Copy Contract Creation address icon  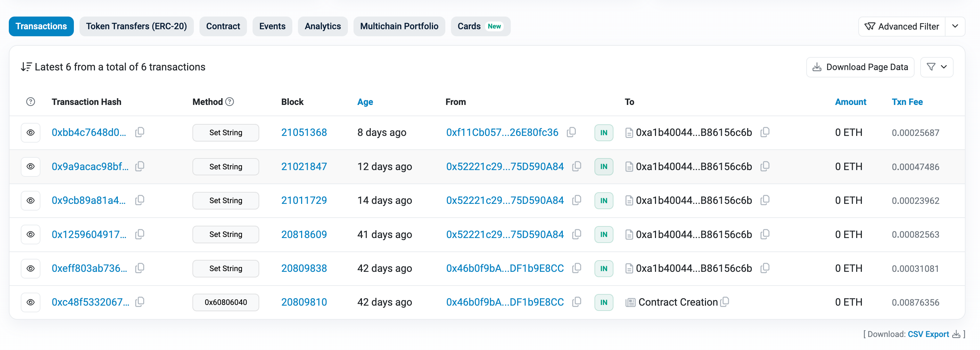point(725,302)
